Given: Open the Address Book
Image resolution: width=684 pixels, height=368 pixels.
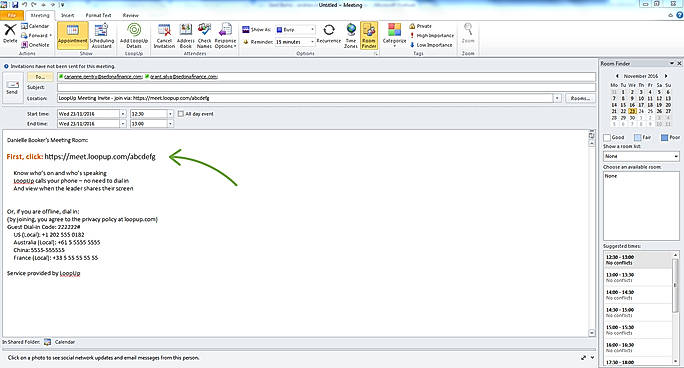Looking at the screenshot, I should tap(185, 35).
